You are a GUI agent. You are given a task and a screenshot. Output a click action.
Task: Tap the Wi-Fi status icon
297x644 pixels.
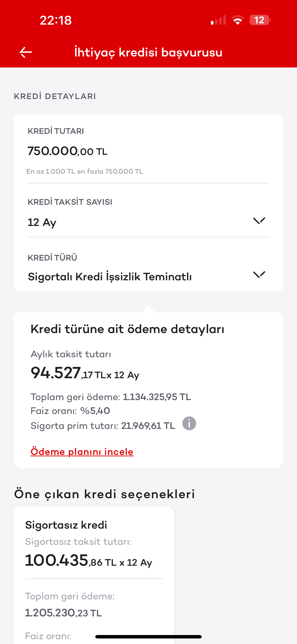coord(238,20)
